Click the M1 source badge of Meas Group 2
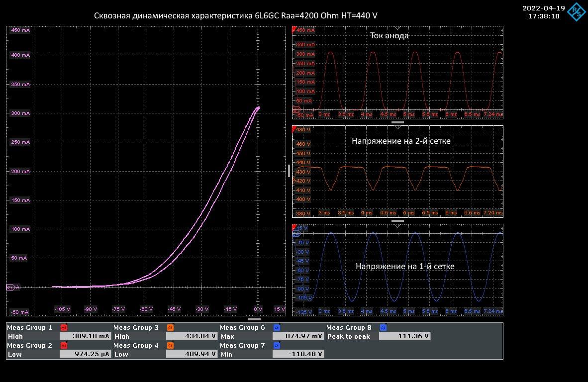The height and width of the screenshot is (382, 588). coord(64,346)
